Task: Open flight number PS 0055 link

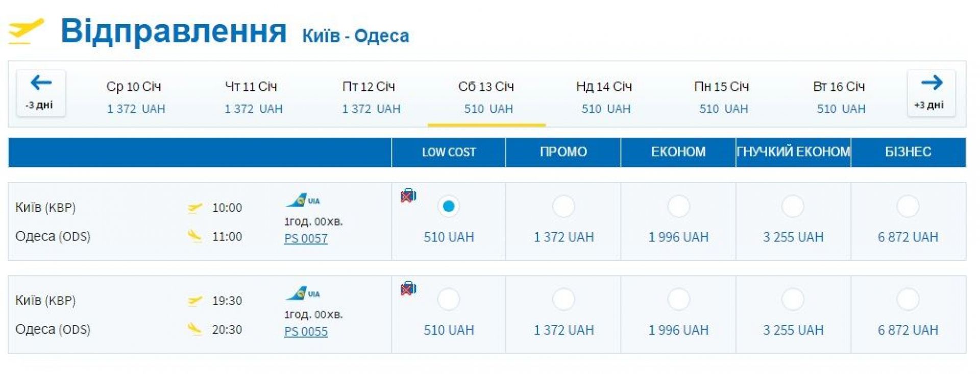Action: pyautogui.click(x=306, y=332)
